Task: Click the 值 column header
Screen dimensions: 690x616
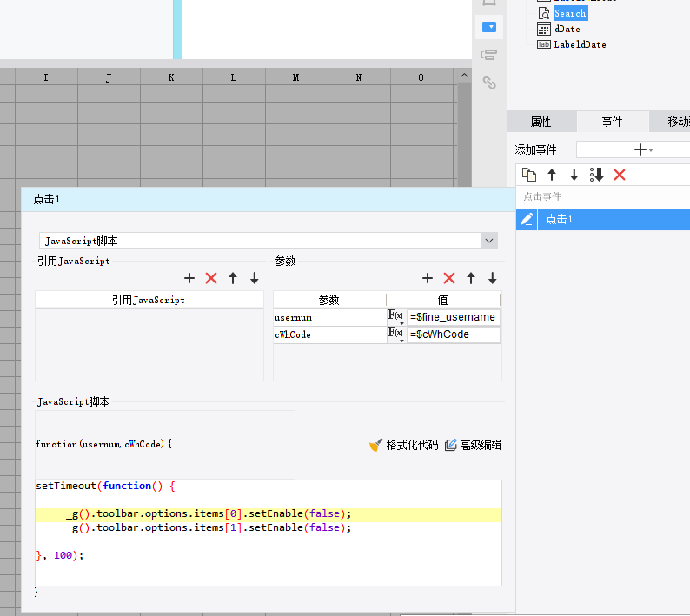Action: click(443, 300)
